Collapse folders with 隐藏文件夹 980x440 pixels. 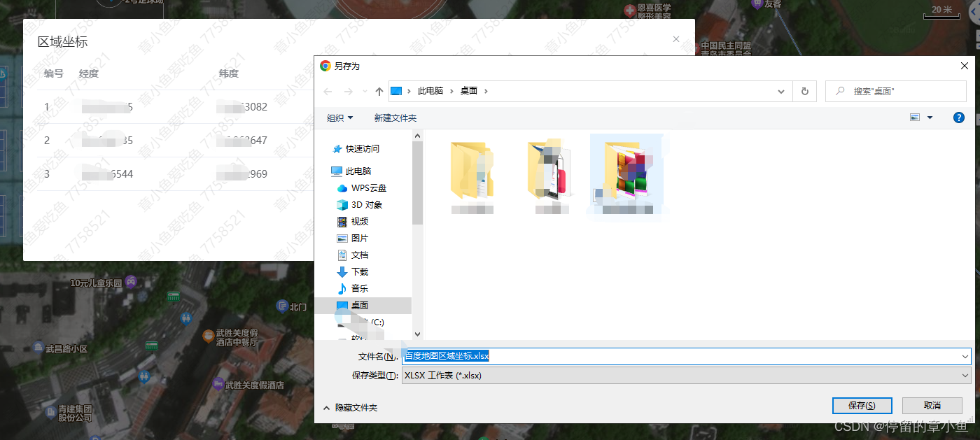[350, 407]
